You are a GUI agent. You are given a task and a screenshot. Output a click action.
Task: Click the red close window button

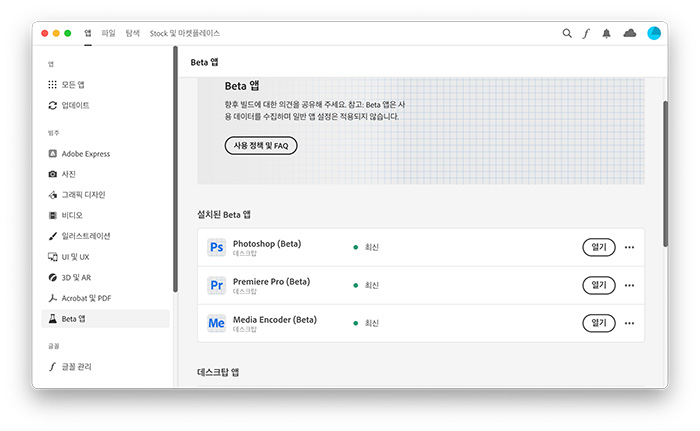click(45, 33)
